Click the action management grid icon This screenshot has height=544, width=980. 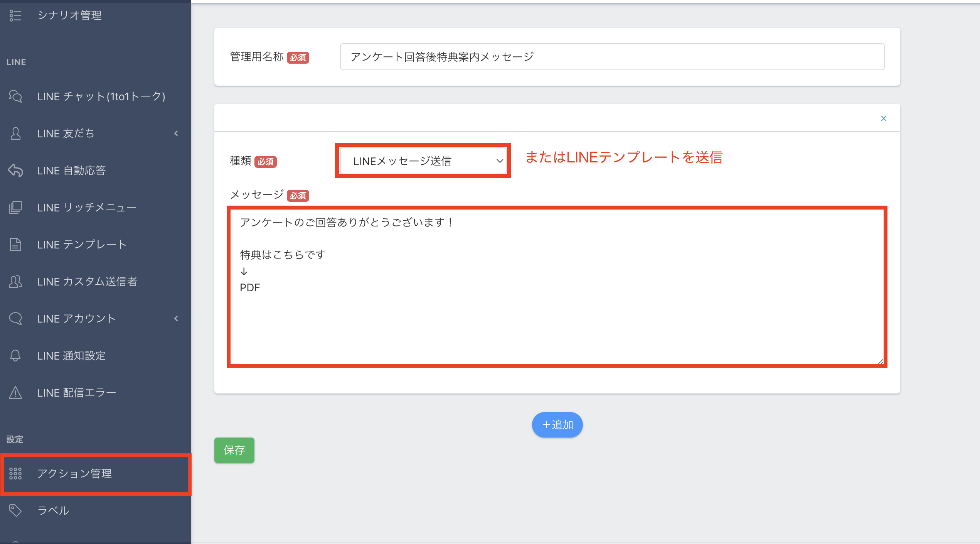(x=15, y=473)
